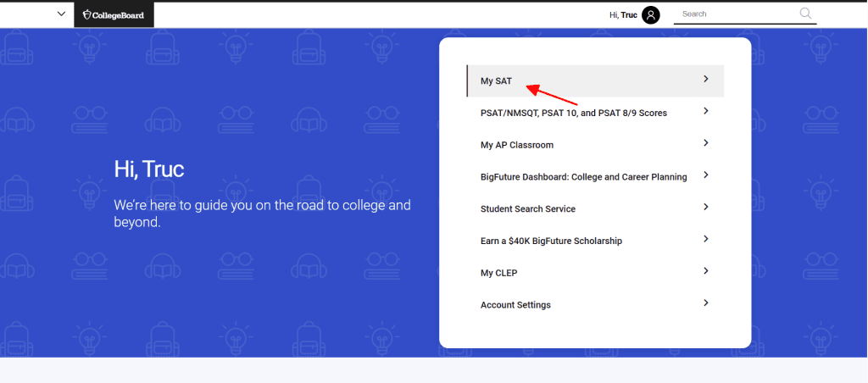Image resolution: width=868 pixels, height=383 pixels.
Task: Open My AP Classroom
Action: click(596, 145)
